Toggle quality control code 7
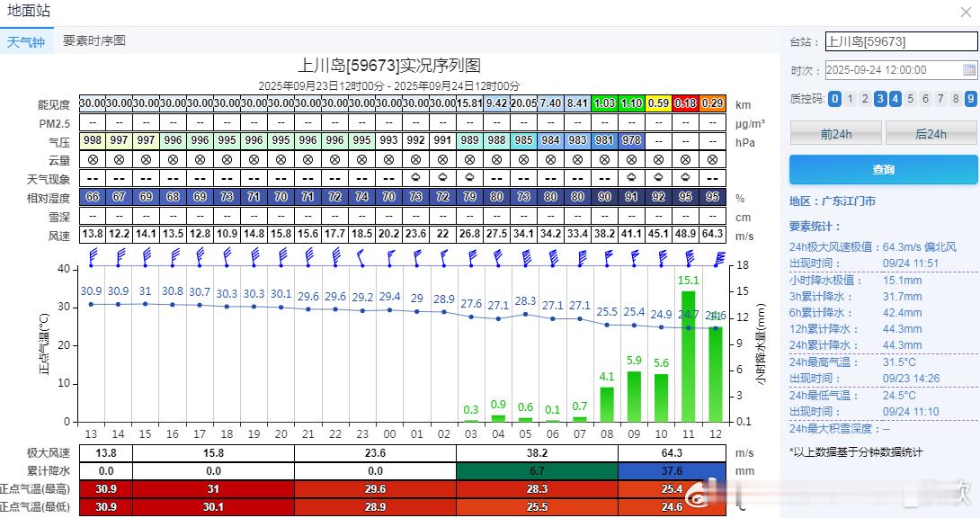The height and width of the screenshot is (518, 980). pyautogui.click(x=940, y=98)
